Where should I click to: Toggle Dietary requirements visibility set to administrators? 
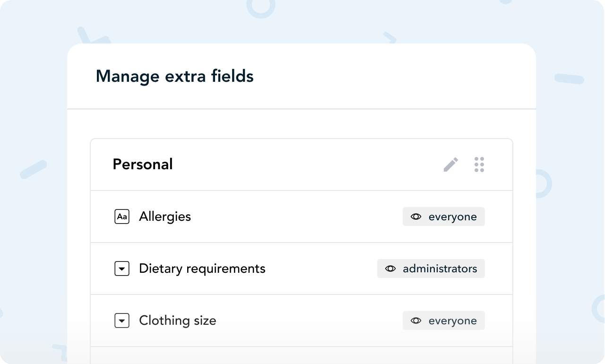pos(431,269)
